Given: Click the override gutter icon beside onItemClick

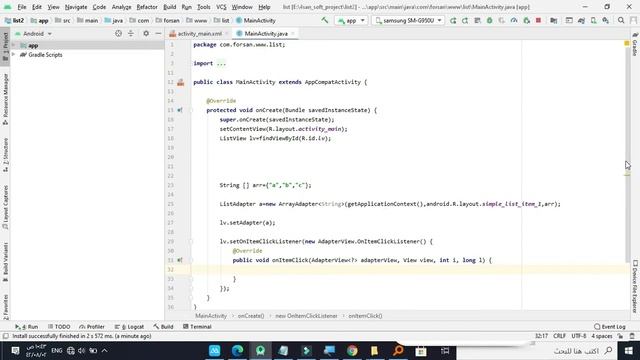Looking at the screenshot, I should click(180, 260).
